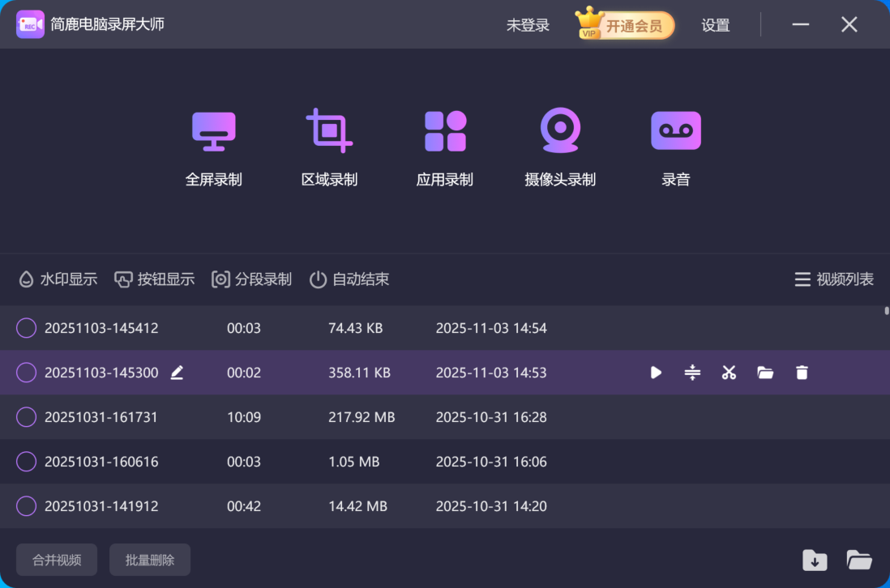Click the 合并视频 merge videos button

[56, 559]
